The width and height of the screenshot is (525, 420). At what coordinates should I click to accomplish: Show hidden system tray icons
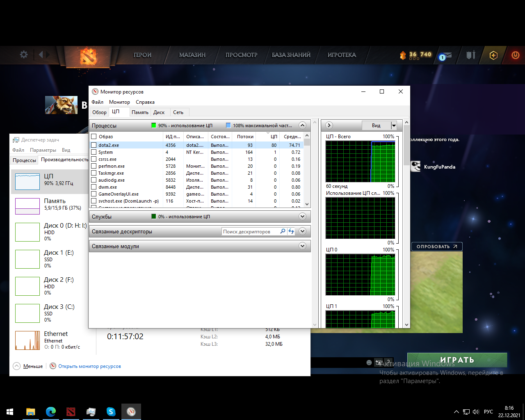pyautogui.click(x=456, y=412)
